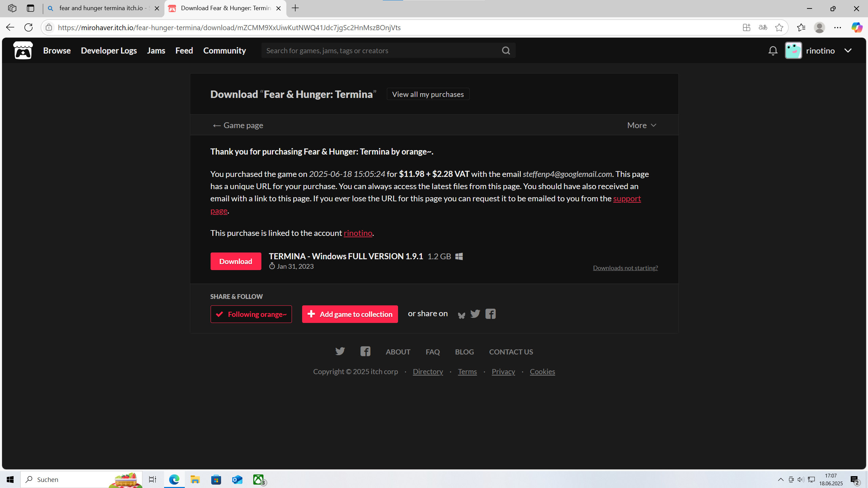Select the Download Fear & Hunger tab
868x488 pixels.
225,8
